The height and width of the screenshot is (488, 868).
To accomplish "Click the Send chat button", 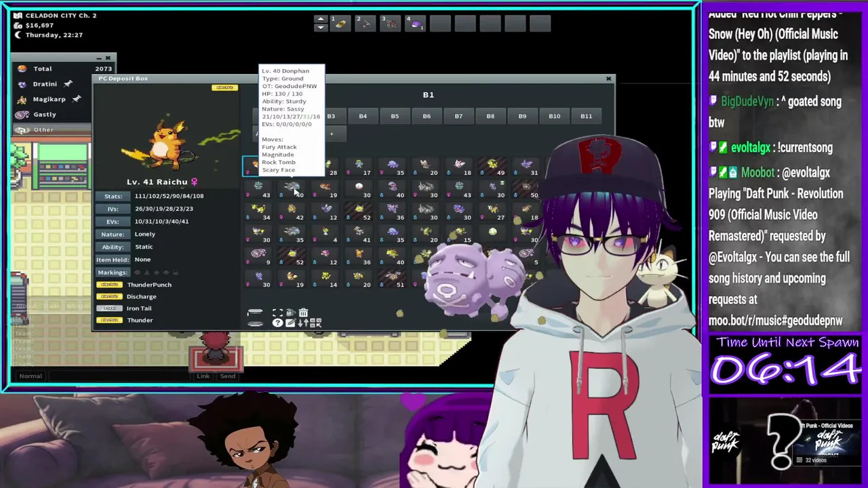I will tap(228, 375).
